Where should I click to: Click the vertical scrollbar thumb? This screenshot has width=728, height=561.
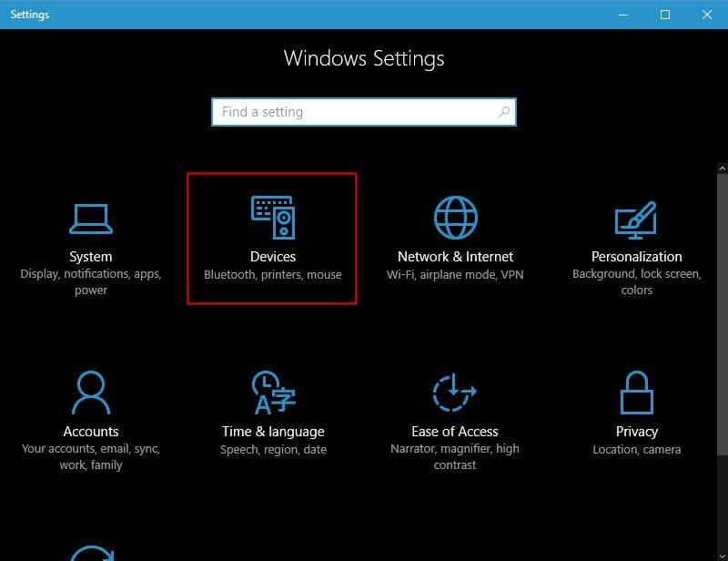coord(723,315)
